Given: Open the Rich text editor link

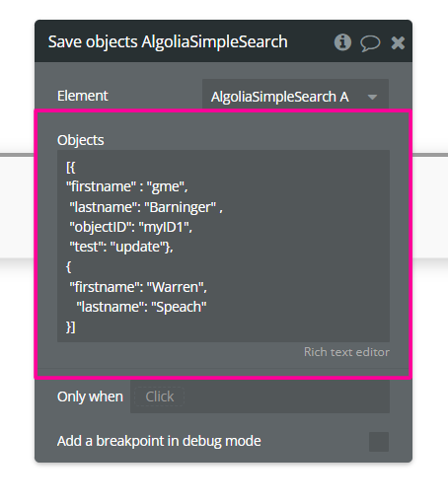Looking at the screenshot, I should pos(346,352).
